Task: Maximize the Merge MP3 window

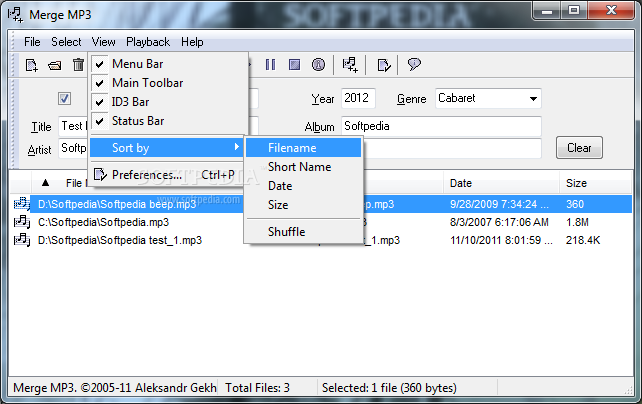Action: [574, 11]
